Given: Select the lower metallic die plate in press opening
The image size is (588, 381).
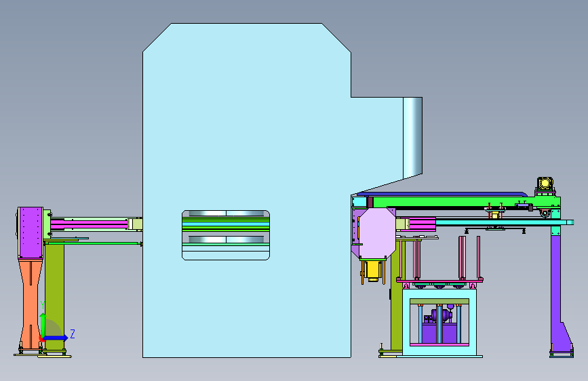Looking at the screenshot, I should [x=226, y=239].
